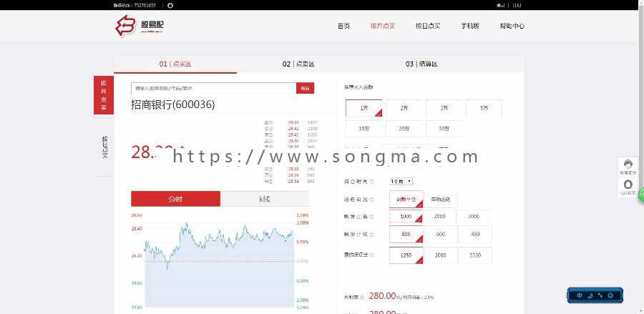The image size is (644, 314).
Task: Click the red stock search button
Action: (x=305, y=88)
